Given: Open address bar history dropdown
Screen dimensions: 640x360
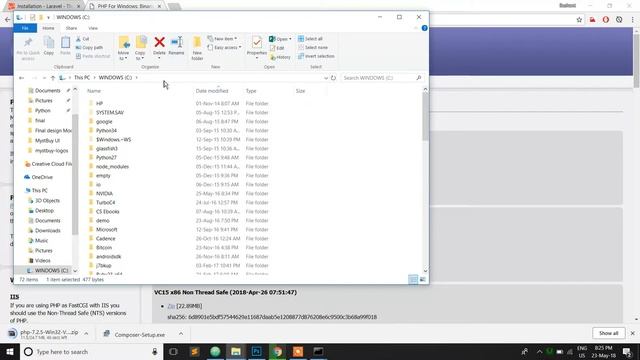Looking at the screenshot, I should [326, 78].
